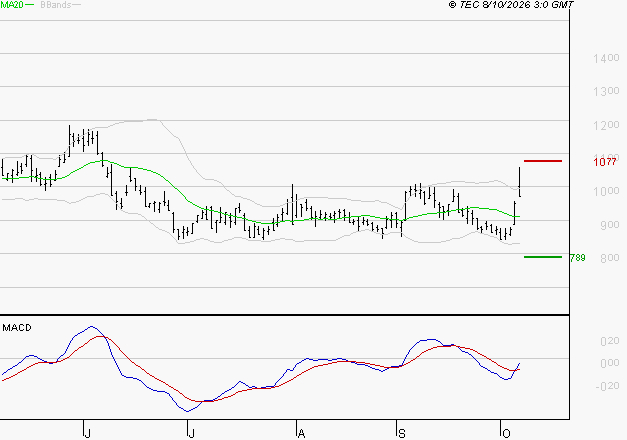This screenshot has height=440, width=627.
Task: Click the MACD 000 axis label
Action: pyautogui.click(x=610, y=363)
